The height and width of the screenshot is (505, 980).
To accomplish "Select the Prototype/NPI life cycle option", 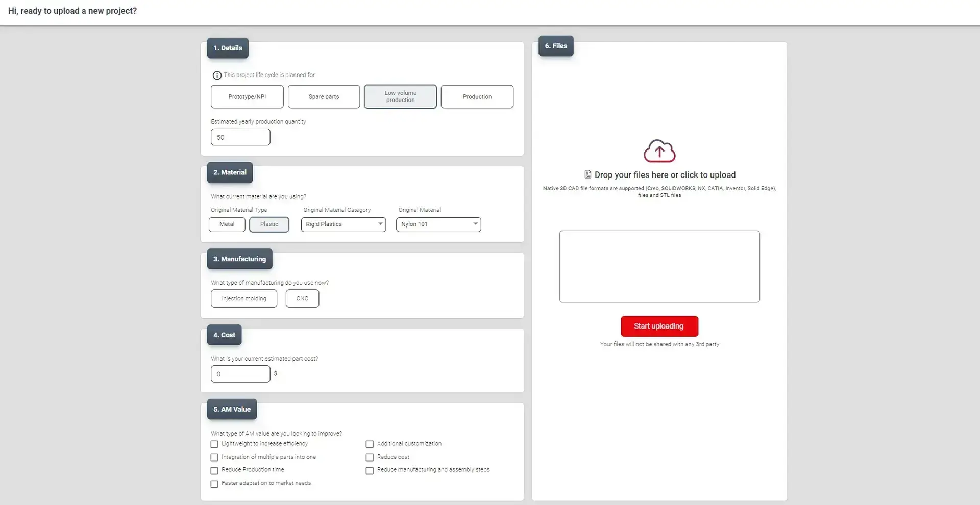I will pyautogui.click(x=247, y=97).
